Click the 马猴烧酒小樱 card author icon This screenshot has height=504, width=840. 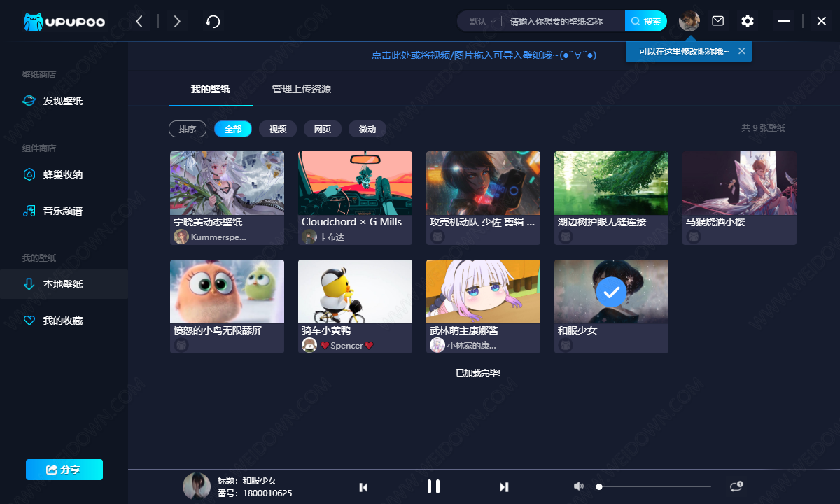point(694,237)
